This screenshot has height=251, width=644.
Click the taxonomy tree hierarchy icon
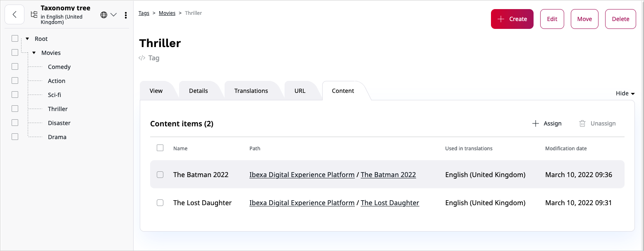point(34,14)
